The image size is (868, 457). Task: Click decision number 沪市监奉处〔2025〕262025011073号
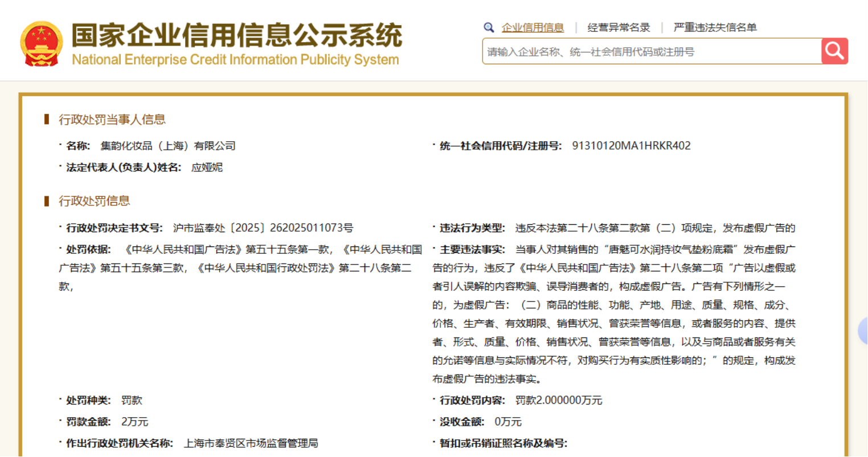point(263,228)
